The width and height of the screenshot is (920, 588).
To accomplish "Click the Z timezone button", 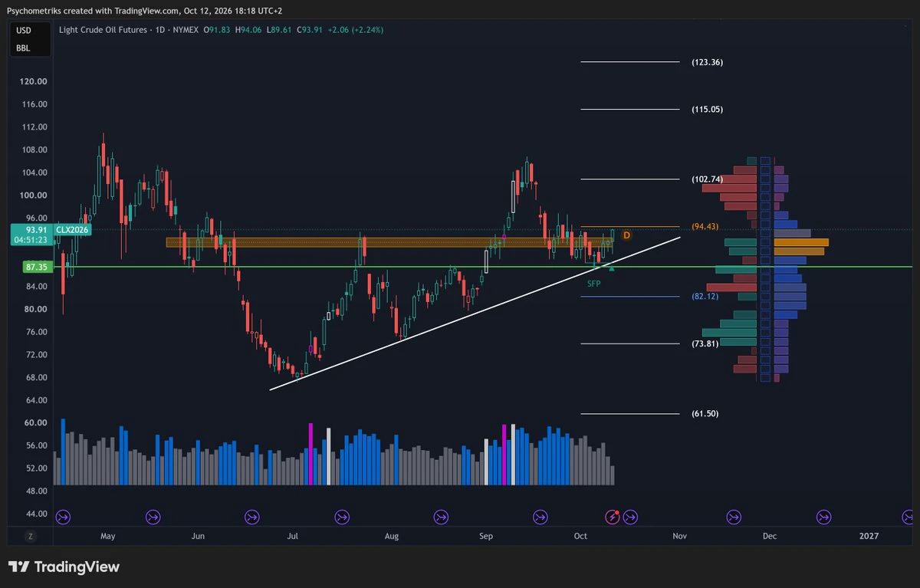I will 31,536.
